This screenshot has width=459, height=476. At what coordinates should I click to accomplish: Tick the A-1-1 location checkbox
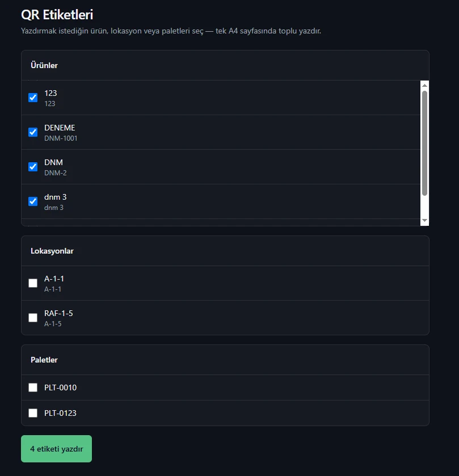tap(33, 283)
